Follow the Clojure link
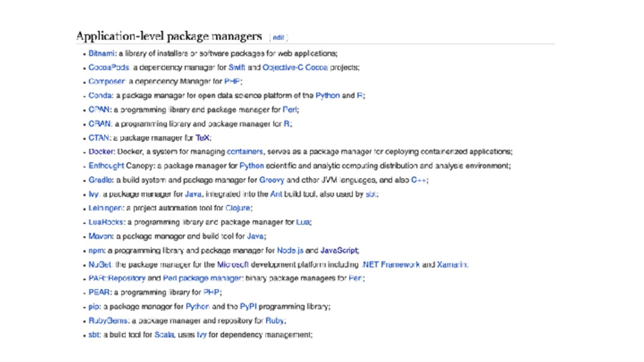Viewport: 644px width, 362px height. 237,208
